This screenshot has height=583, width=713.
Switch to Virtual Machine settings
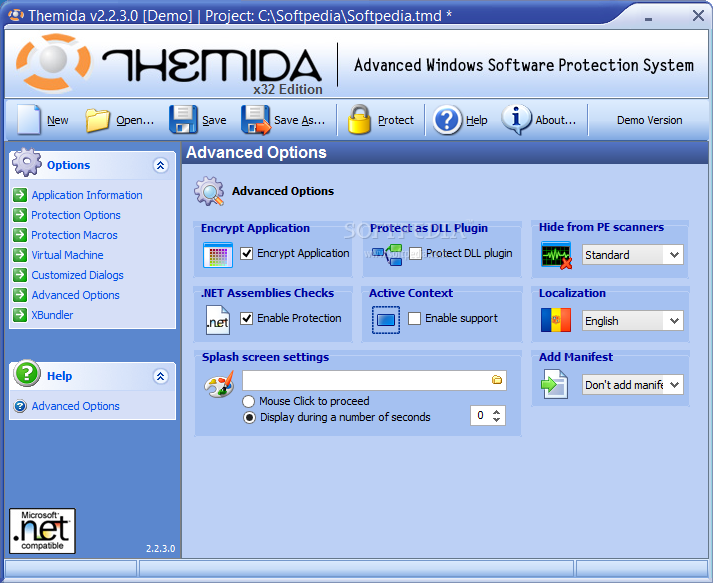pyautogui.click(x=67, y=255)
